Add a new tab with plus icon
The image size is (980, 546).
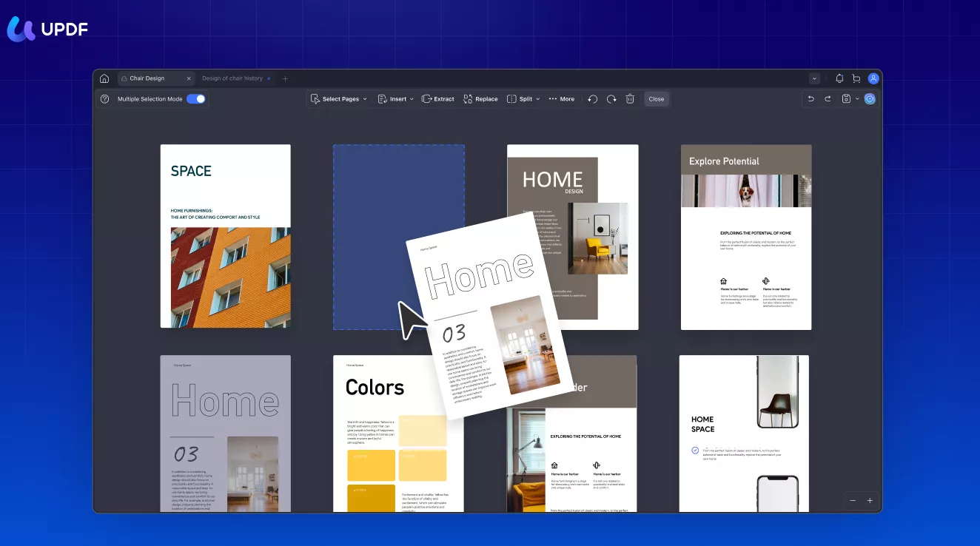coord(285,78)
